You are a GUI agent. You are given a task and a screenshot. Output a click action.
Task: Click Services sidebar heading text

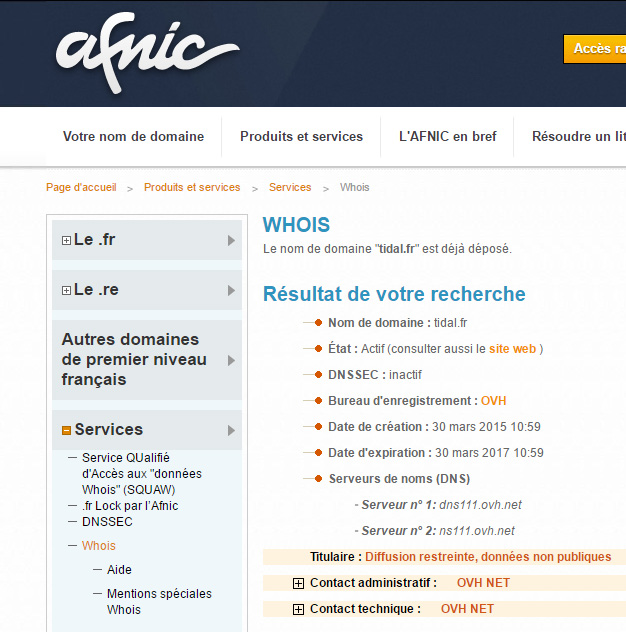pyautogui.click(x=108, y=430)
